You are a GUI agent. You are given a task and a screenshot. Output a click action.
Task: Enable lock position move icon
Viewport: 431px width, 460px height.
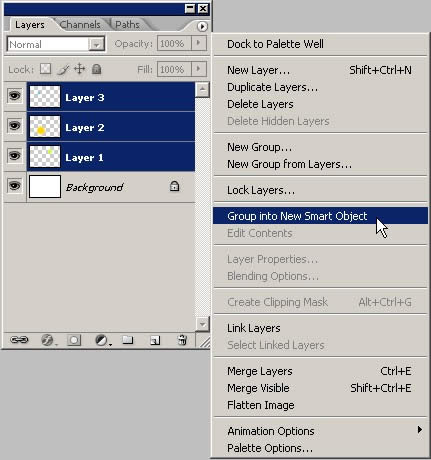[x=79, y=69]
